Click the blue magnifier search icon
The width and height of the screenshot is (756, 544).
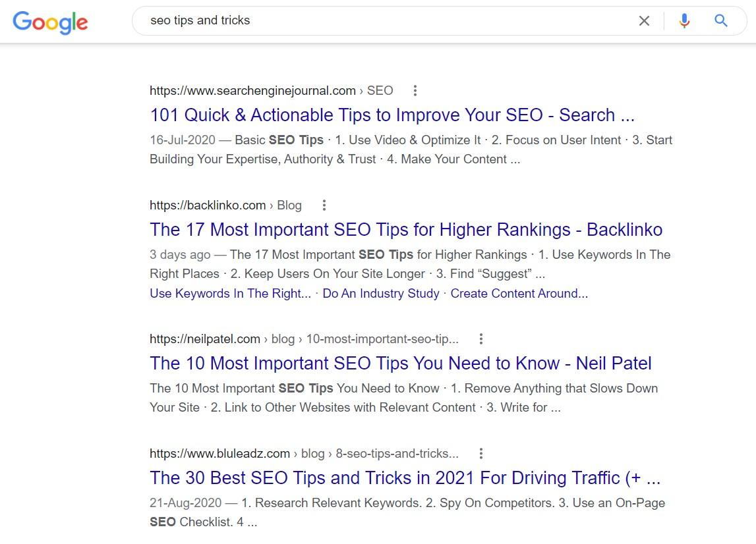[x=721, y=20]
